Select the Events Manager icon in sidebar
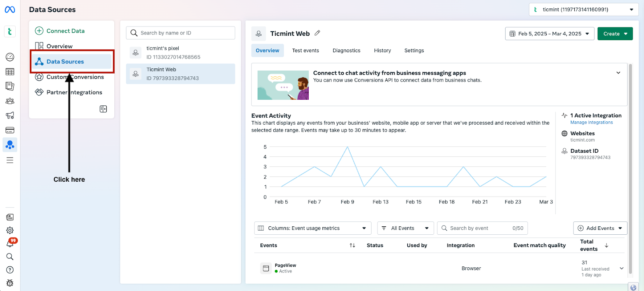644x291 pixels. click(10, 145)
